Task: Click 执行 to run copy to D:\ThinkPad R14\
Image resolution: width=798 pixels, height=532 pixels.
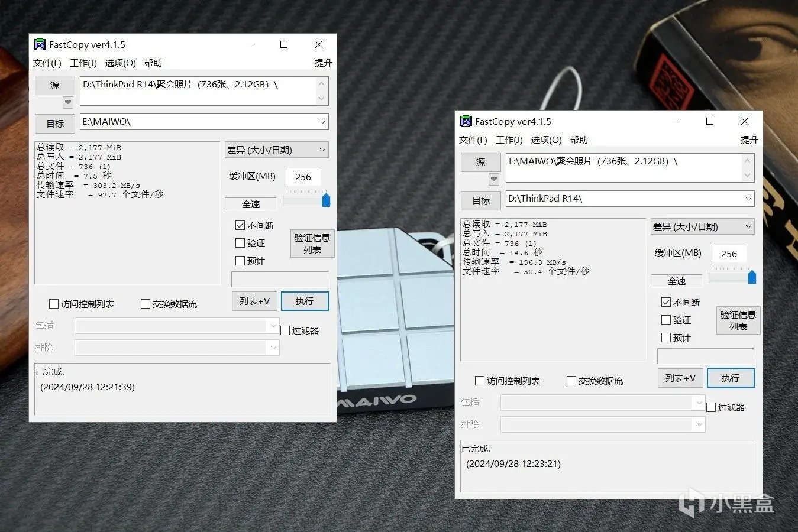Action: (x=731, y=378)
